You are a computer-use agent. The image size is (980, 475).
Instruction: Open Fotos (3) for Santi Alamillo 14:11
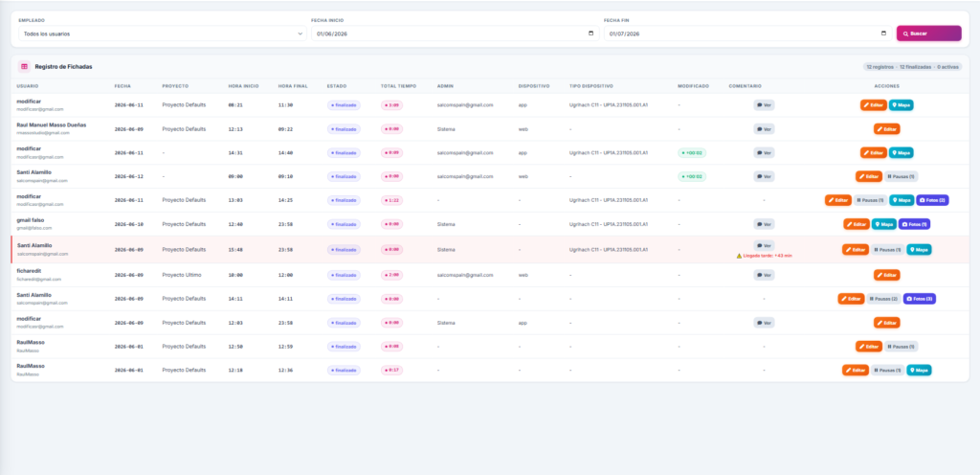pyautogui.click(x=920, y=299)
